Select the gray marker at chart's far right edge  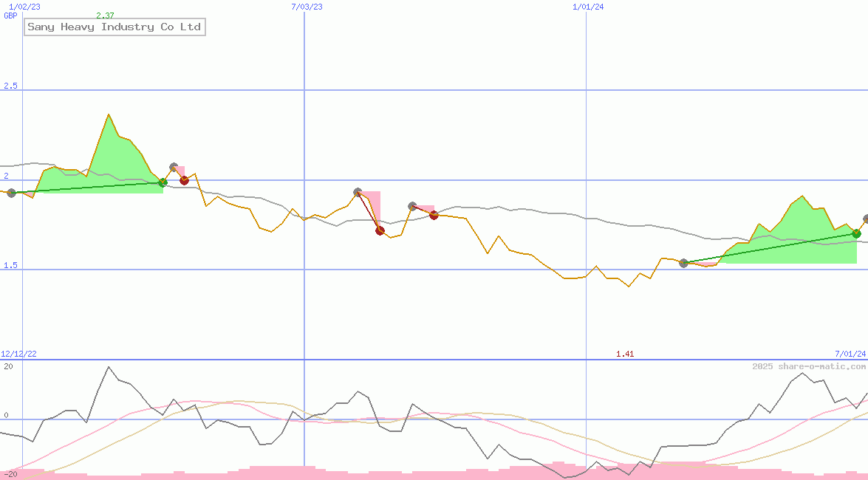coord(866,219)
